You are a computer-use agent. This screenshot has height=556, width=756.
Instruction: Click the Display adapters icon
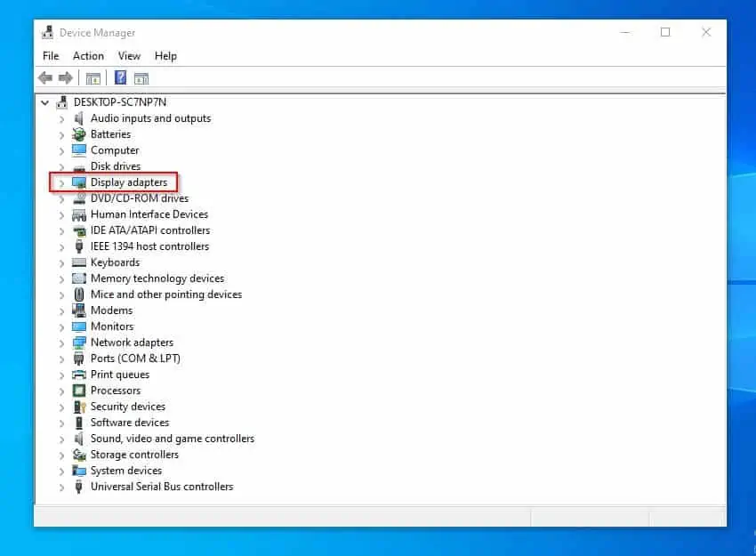tap(79, 182)
